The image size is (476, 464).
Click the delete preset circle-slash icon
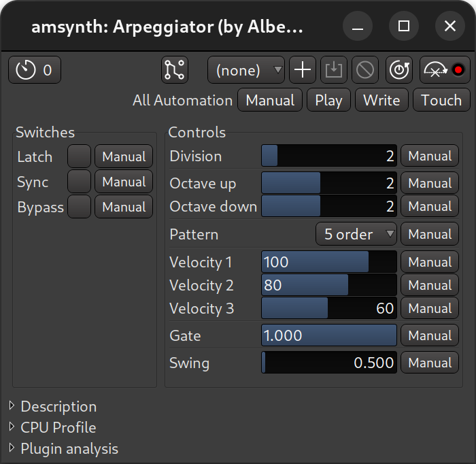tap(365, 70)
